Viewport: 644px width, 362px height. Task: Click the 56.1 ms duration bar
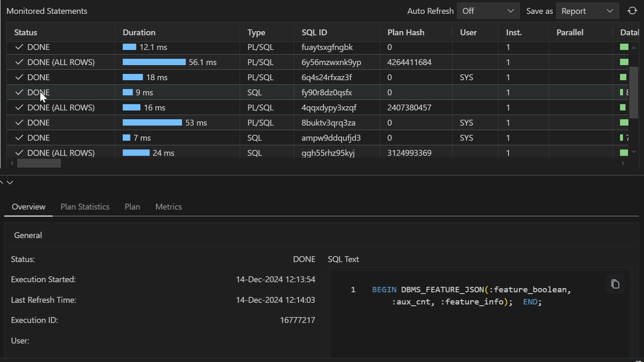point(154,62)
